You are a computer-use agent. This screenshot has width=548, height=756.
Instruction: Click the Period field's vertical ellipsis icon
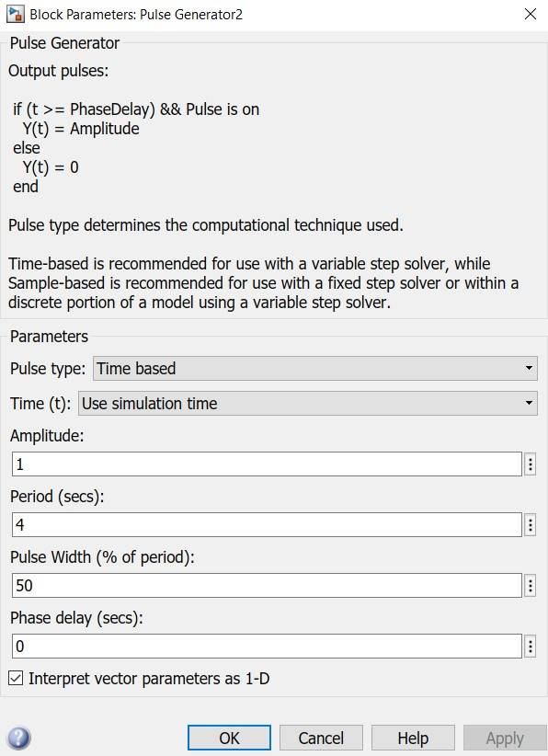pos(531,524)
